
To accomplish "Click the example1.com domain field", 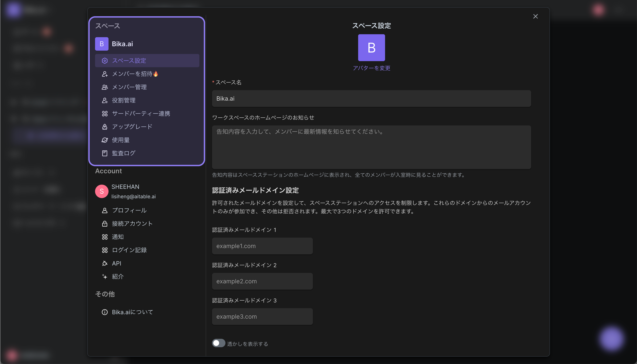I will click(x=262, y=246).
